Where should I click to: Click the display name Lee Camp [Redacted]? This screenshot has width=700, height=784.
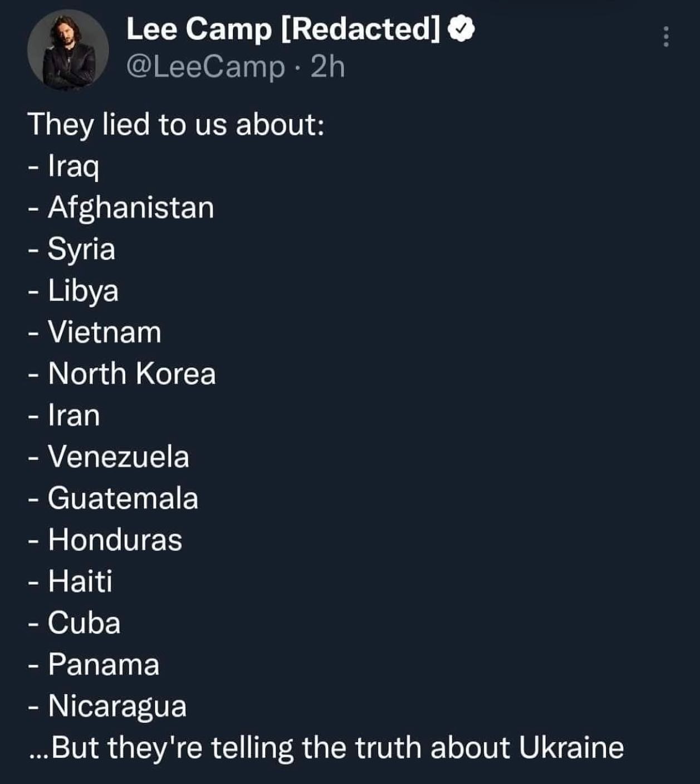tap(283, 29)
